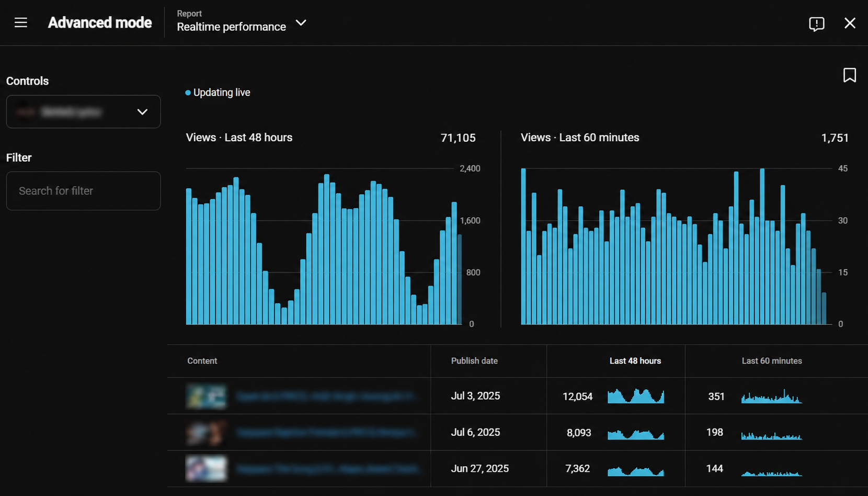
Task: Click the 12,054 views sparkline chart
Action: (636, 396)
